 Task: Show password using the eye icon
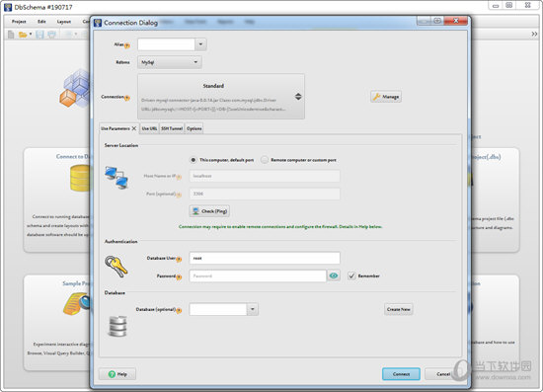pyautogui.click(x=334, y=275)
